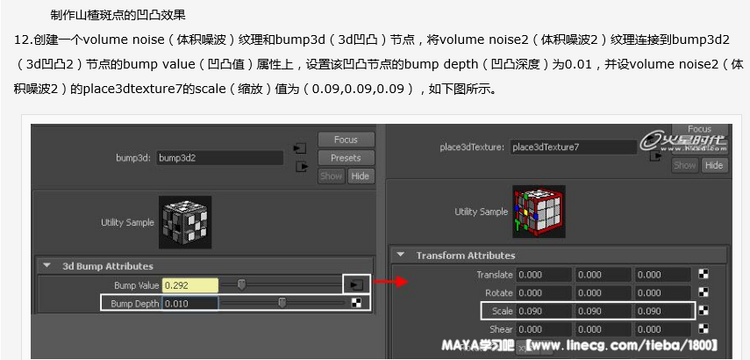Click the 'bump3d:' node type label
Viewport: 750px width, 360px height.
click(x=133, y=158)
